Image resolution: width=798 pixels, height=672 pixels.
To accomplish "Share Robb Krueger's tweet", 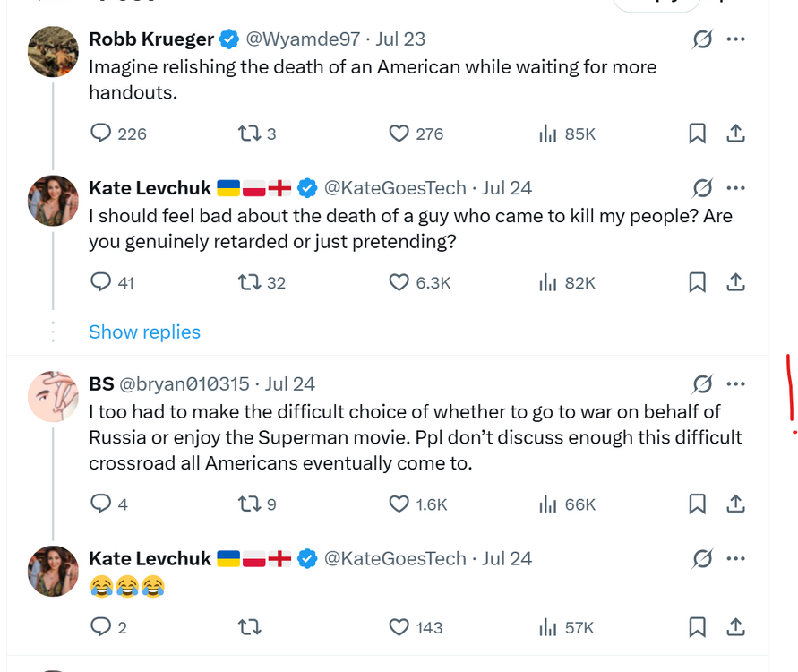I will tap(734, 134).
